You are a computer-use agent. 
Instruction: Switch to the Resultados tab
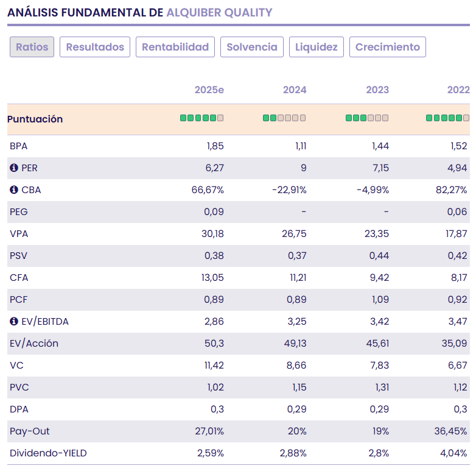(95, 47)
